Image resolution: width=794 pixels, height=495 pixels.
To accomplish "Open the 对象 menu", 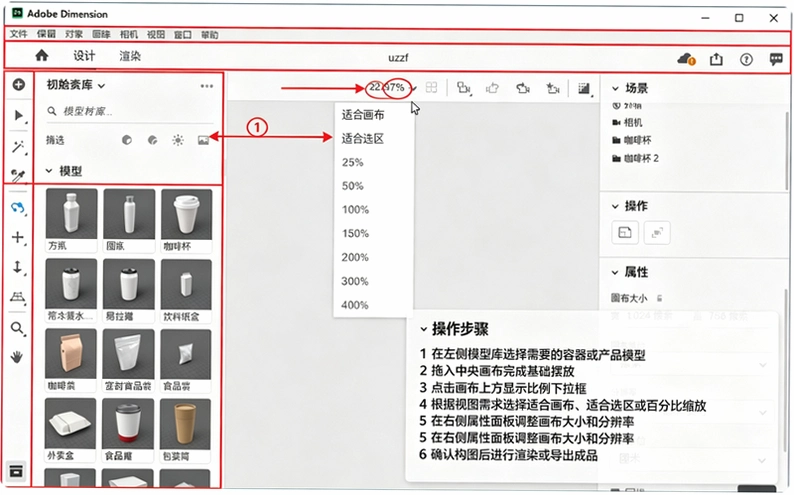I will tap(74, 34).
